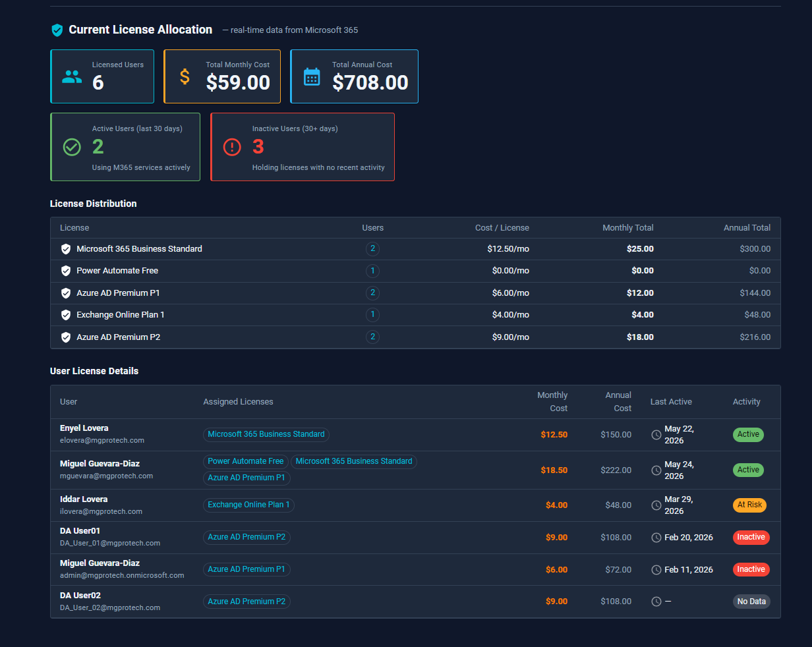The width and height of the screenshot is (812, 647).
Task: Click the calendar icon in Total Annual Cost
Action: point(312,76)
